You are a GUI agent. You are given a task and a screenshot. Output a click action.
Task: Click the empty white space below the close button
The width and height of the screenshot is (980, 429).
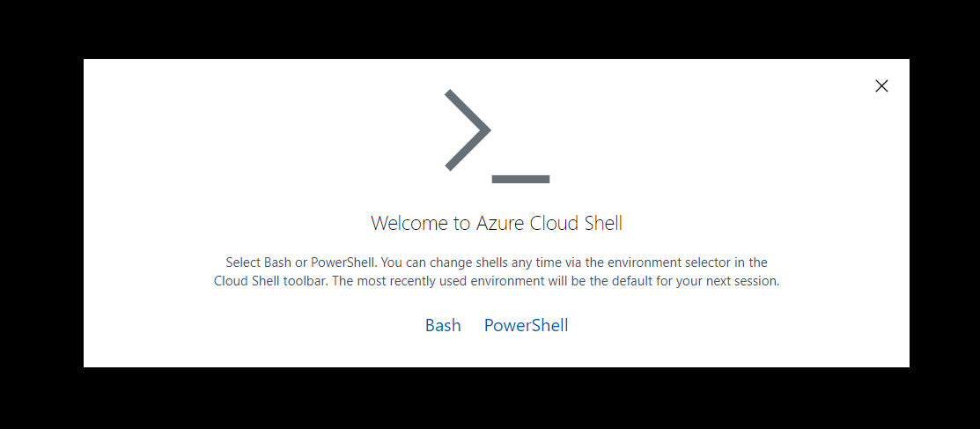pos(881,176)
